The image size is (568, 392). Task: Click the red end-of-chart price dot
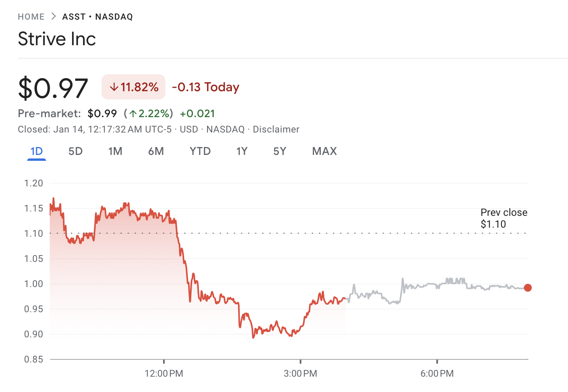528,288
